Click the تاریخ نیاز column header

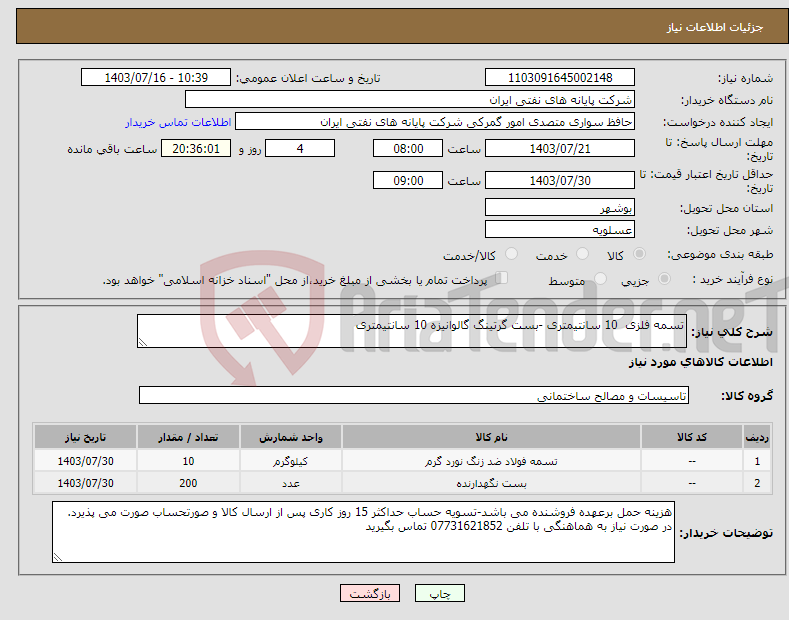click(x=86, y=437)
